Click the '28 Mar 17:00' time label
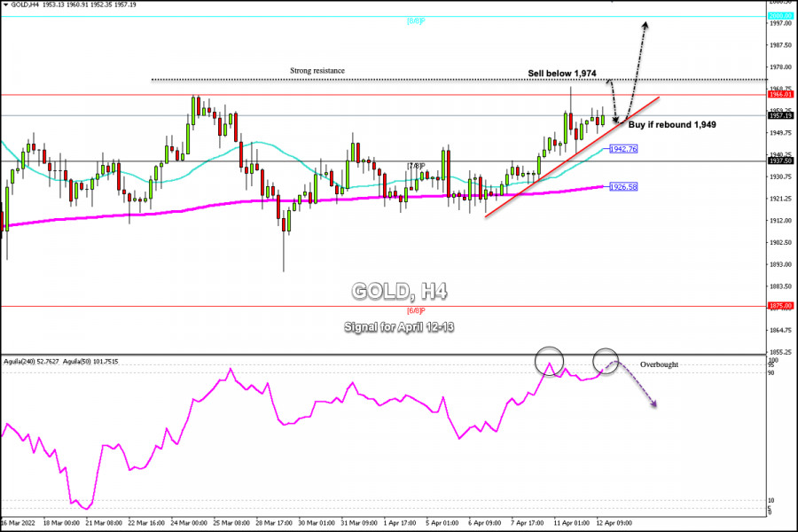The image size is (798, 532). pos(274,523)
